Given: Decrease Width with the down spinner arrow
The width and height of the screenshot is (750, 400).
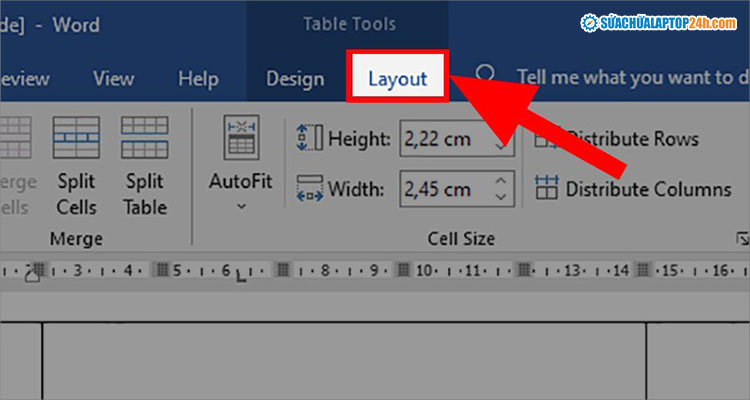Looking at the screenshot, I should tap(502, 196).
